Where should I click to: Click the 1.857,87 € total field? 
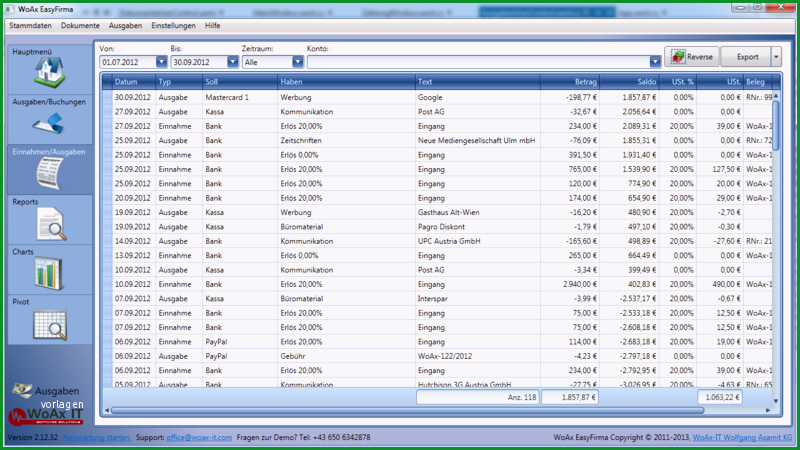[569, 397]
